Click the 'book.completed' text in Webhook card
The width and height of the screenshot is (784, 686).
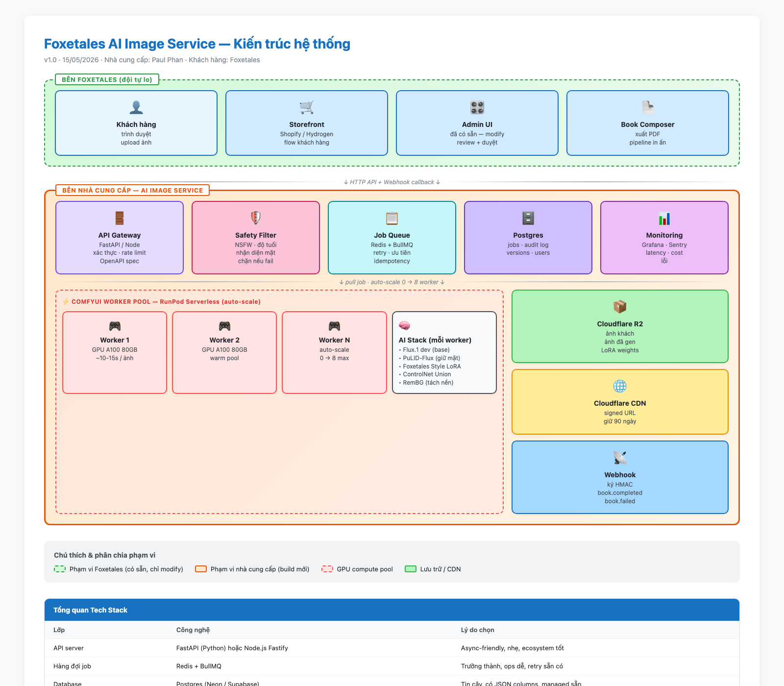tap(620, 493)
